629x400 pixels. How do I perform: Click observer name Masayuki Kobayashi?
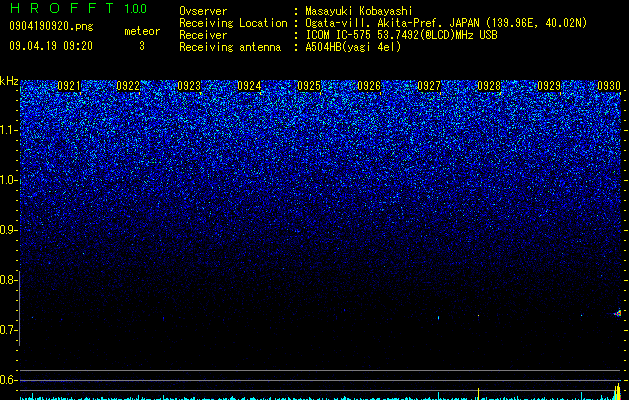tap(359, 11)
